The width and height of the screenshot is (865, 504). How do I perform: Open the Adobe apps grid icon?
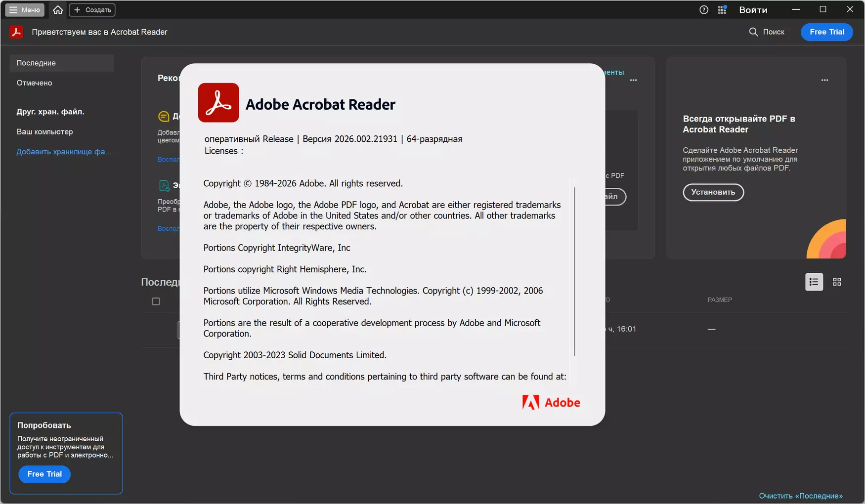[x=722, y=10]
